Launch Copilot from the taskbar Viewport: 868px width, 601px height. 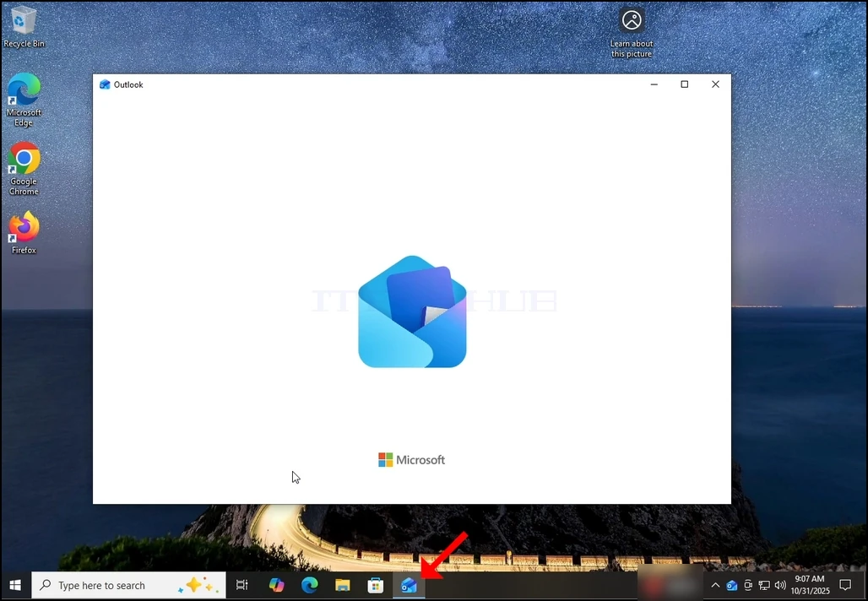coord(276,585)
